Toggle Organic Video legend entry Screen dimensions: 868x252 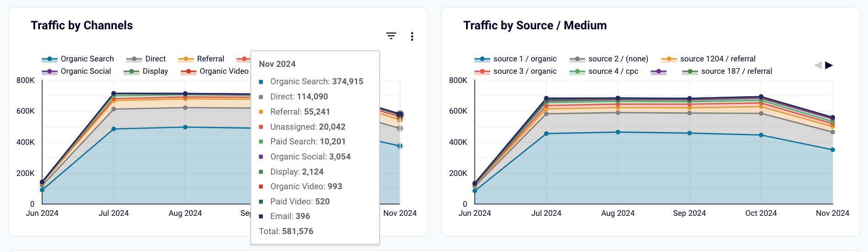(x=215, y=71)
